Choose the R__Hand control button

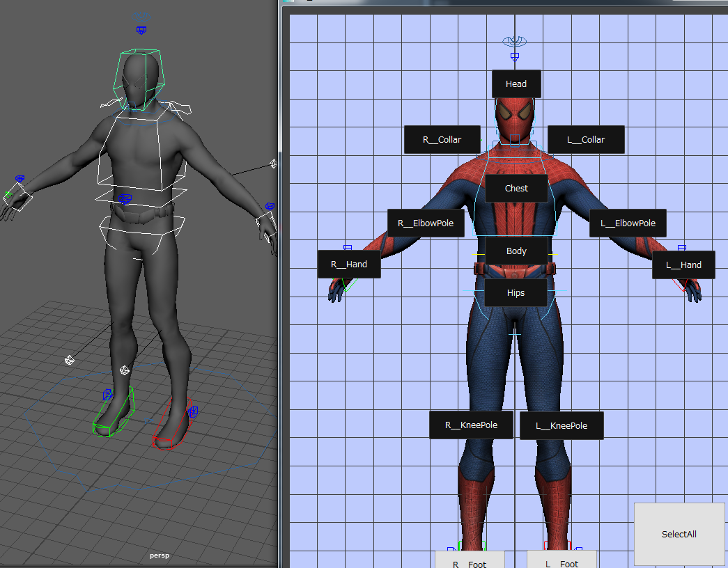tap(349, 265)
